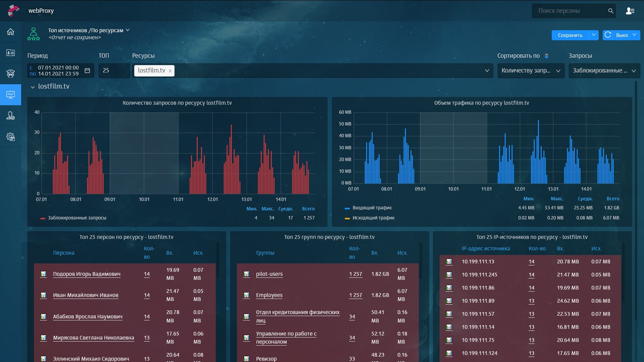Click the person search field

[x=571, y=11]
